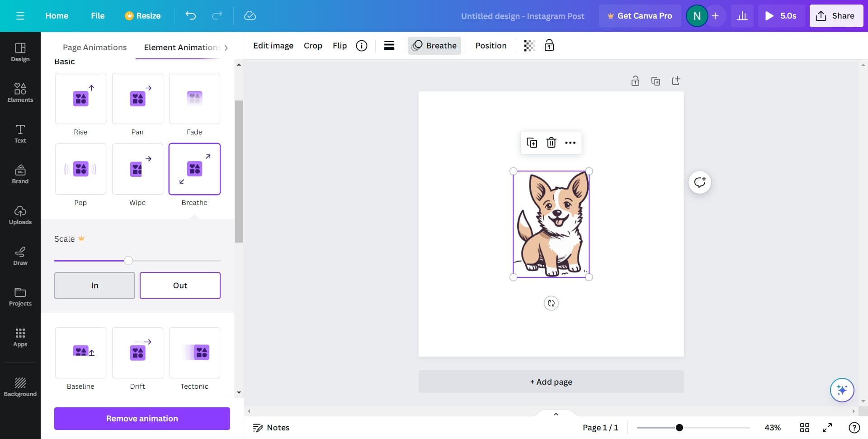
Task: Open the Text panel in the sidebar
Action: click(x=20, y=133)
